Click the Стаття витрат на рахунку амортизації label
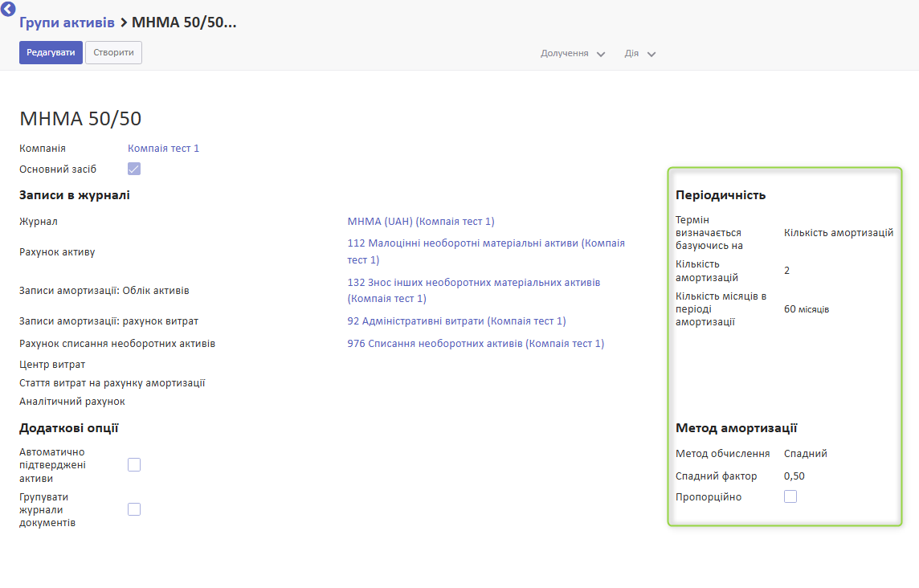The width and height of the screenshot is (919, 588). click(x=112, y=383)
